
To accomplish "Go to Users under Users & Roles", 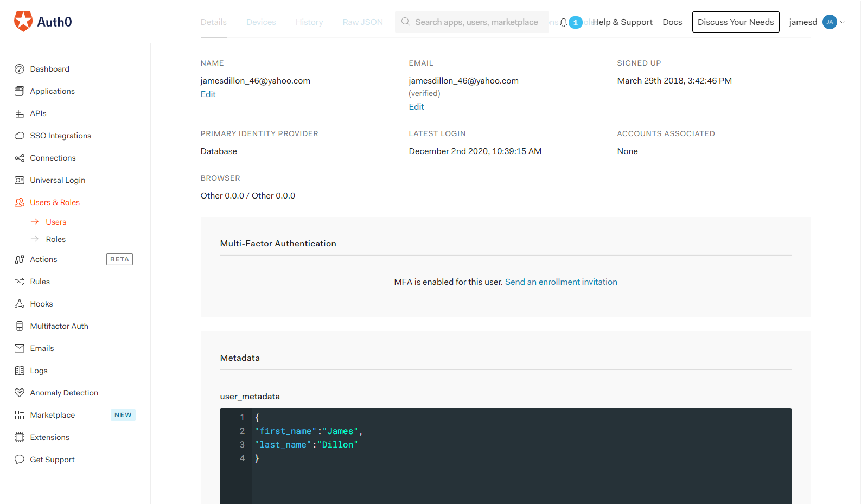I will pos(56,222).
